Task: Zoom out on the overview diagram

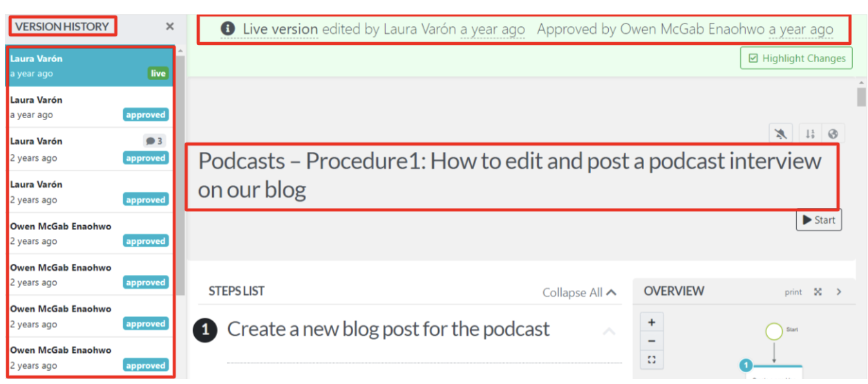Action: pos(651,341)
